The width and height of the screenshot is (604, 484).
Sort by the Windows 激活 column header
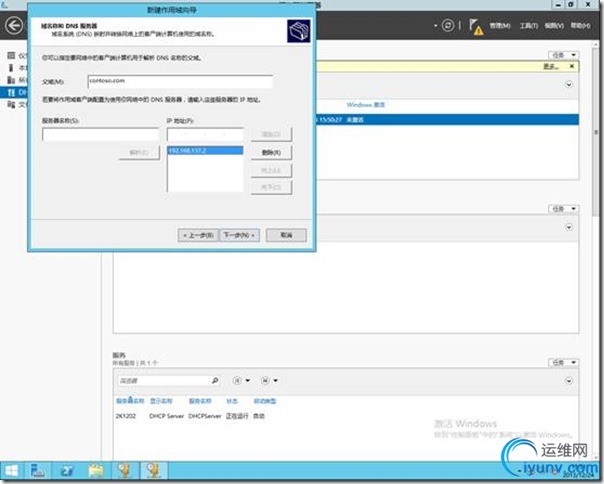coord(366,105)
